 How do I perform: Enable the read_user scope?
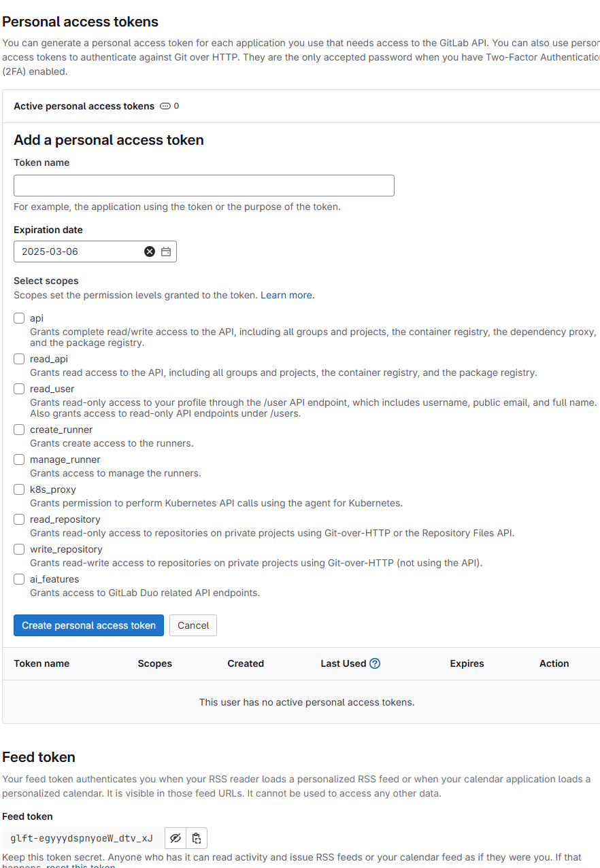[x=18, y=388]
